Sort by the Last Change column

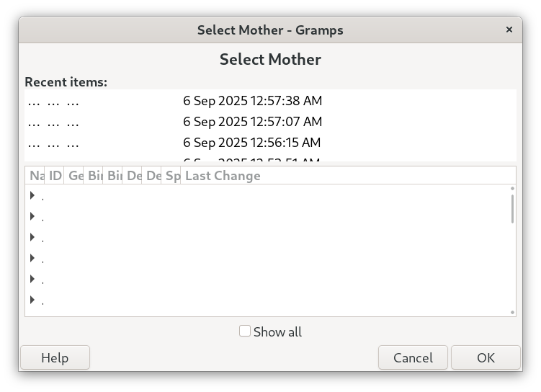click(x=223, y=176)
